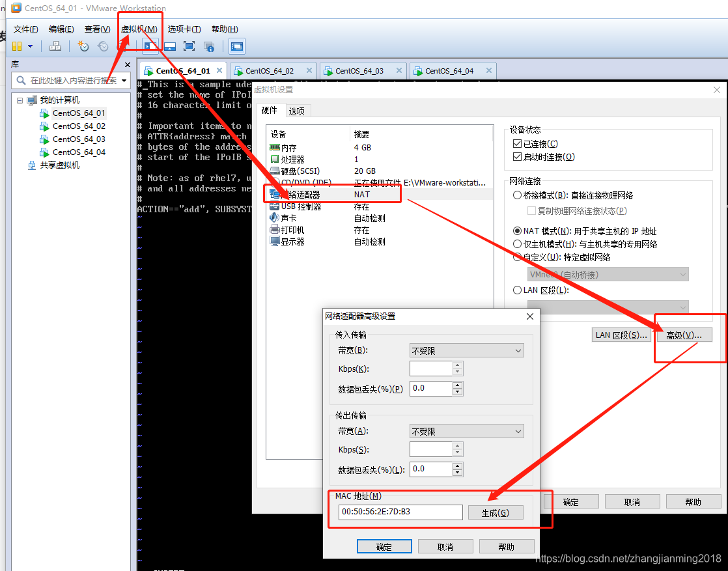728x571 pixels.
Task: Click the 共享虚拟机 icon in the library
Action: tap(32, 165)
